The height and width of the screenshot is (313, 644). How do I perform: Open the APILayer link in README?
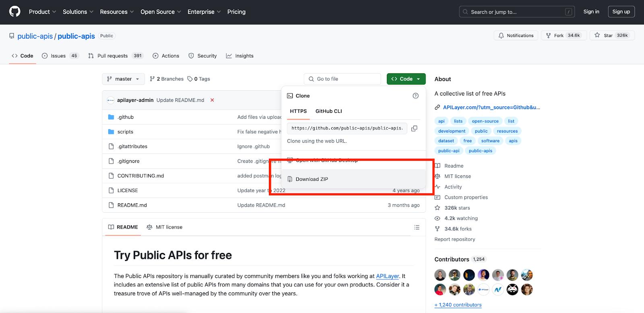(x=387, y=276)
